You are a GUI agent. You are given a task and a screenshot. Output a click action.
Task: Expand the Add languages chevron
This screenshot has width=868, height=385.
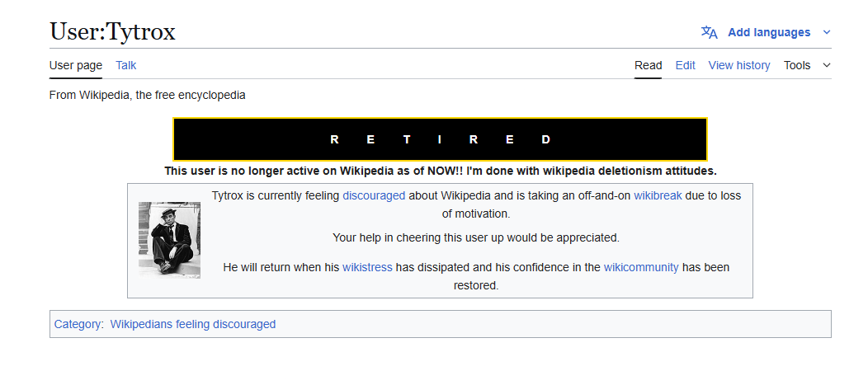click(x=827, y=33)
